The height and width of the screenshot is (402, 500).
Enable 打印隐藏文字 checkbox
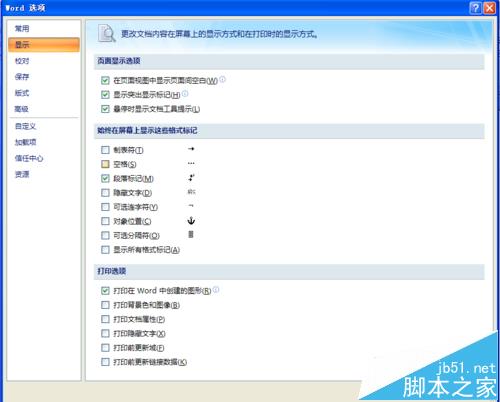[105, 334]
